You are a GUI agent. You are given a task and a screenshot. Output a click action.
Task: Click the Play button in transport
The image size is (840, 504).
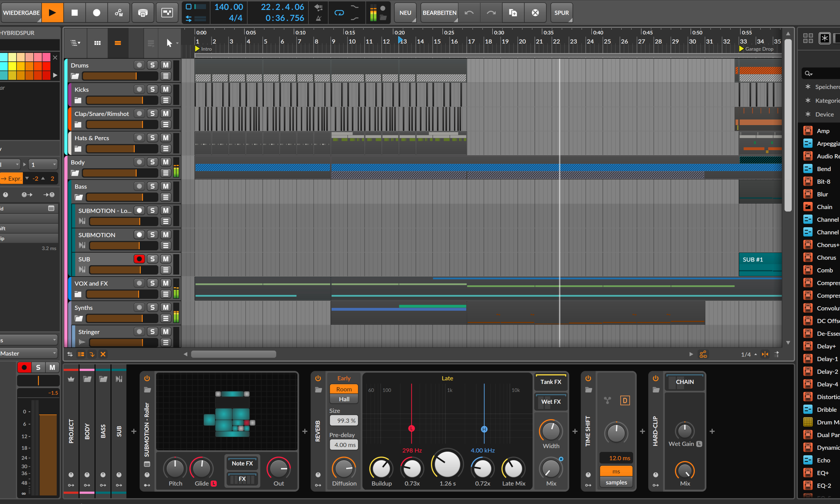52,13
